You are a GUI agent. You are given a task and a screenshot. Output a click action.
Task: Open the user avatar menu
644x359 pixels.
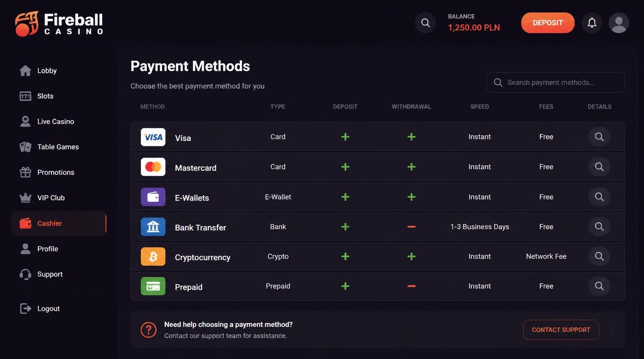619,22
